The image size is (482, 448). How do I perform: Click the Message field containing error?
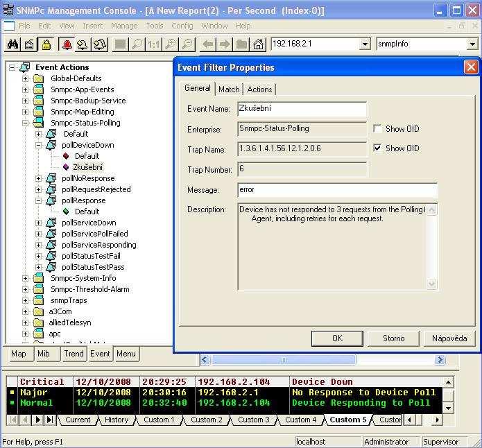338,190
